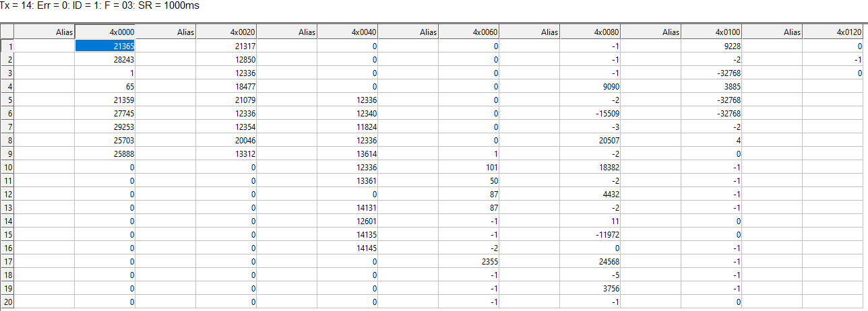Click row header number 20

(7, 302)
